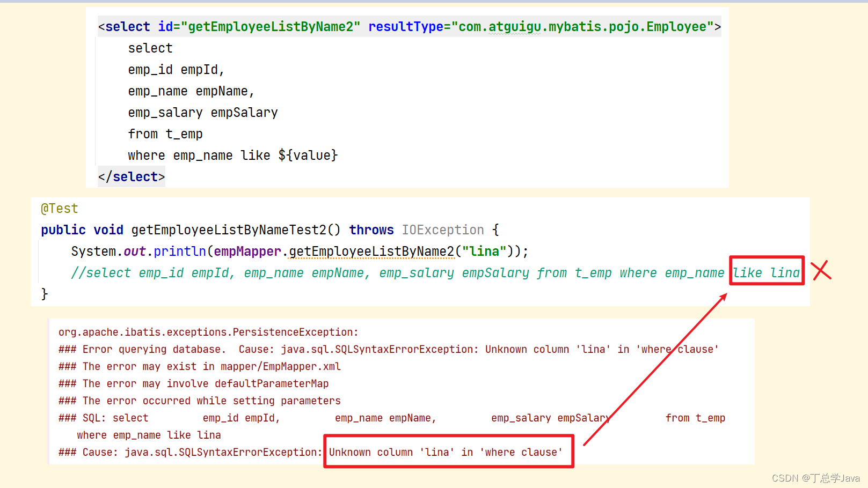Click the 'emp_id empId,' SQL line
Image resolution: width=868 pixels, height=488 pixels.
176,70
